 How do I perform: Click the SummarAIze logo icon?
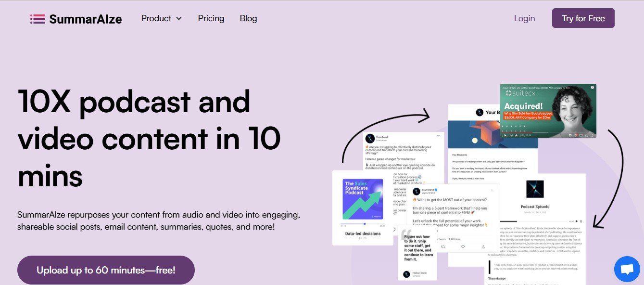tap(38, 19)
